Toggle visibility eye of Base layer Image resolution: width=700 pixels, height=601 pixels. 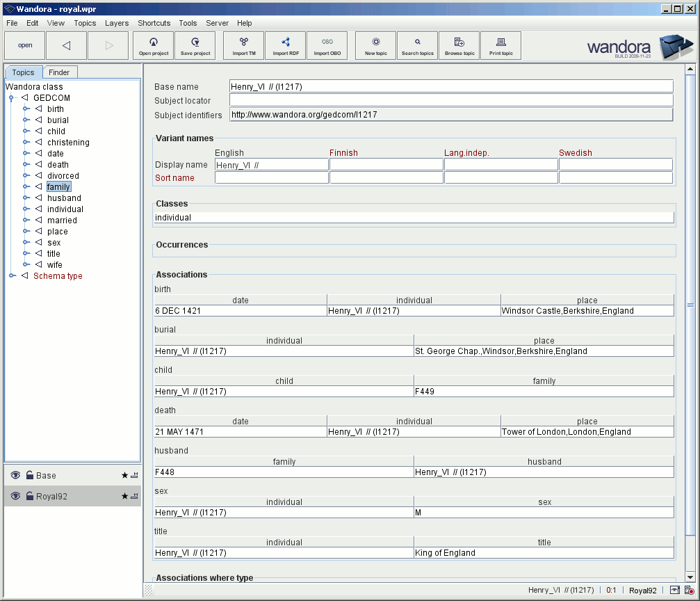[15, 476]
